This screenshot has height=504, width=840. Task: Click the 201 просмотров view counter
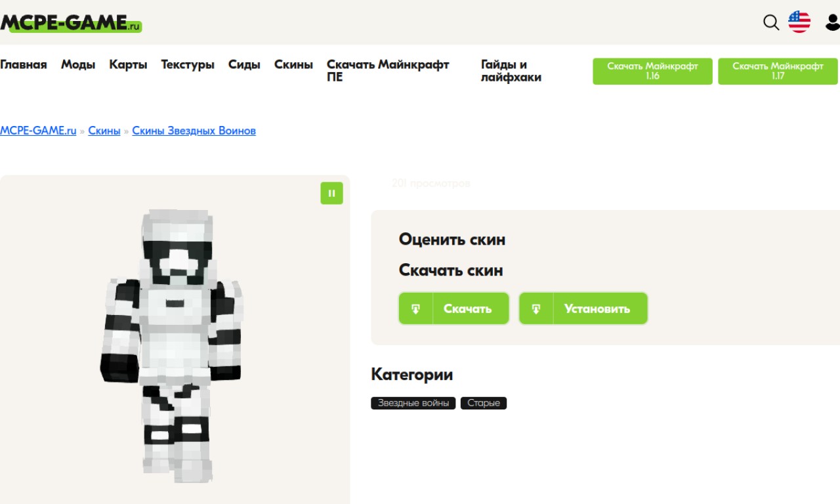point(430,183)
